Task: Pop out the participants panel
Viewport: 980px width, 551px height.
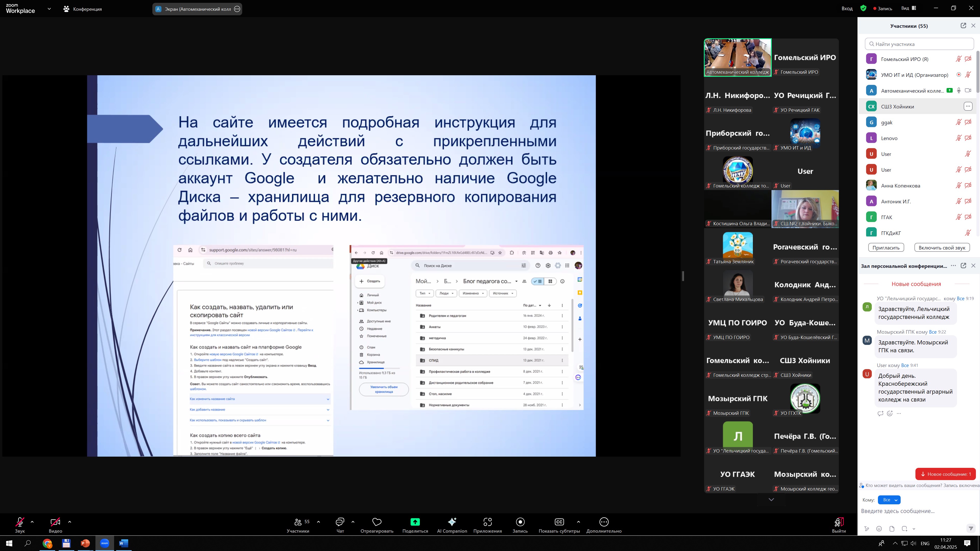Action: (963, 26)
